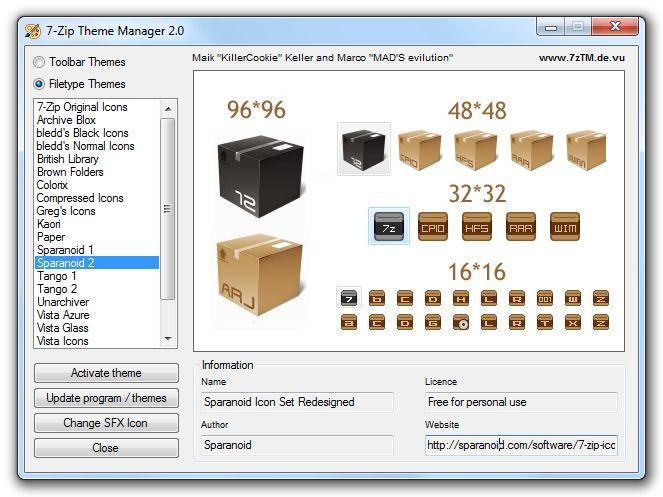This screenshot has height=497, width=663.
Task: Choose 7-Zip Original Icons theme
Action: click(82, 107)
